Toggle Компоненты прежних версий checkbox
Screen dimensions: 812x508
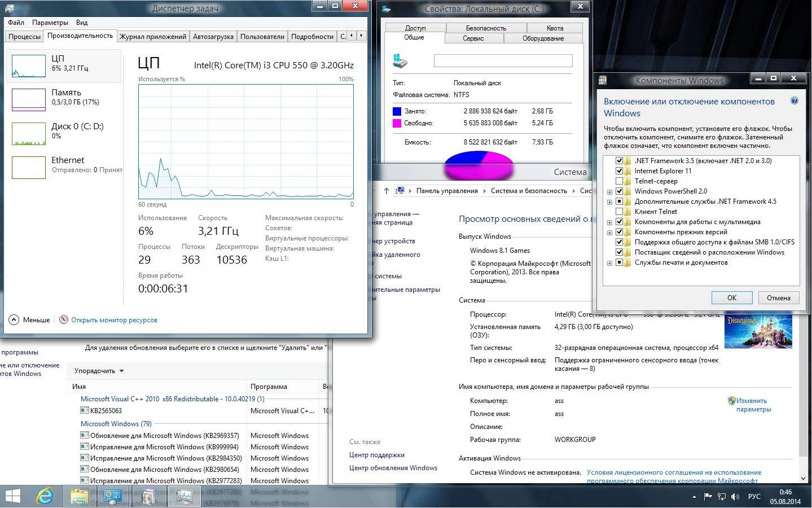click(x=619, y=232)
